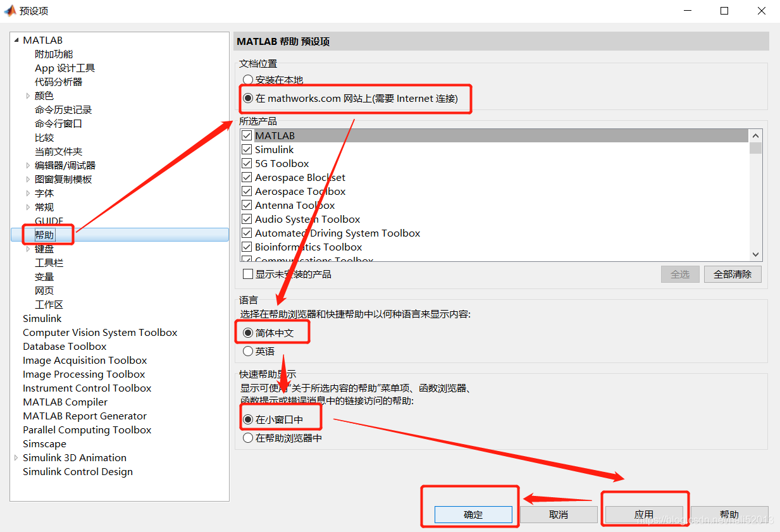Click the 全部清除 button

click(x=733, y=275)
